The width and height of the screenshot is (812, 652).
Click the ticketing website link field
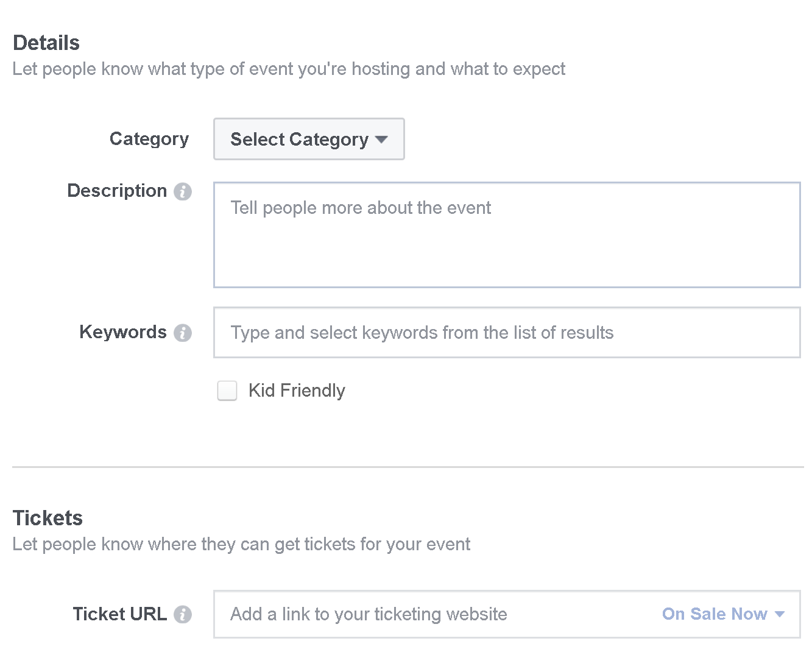point(426,614)
